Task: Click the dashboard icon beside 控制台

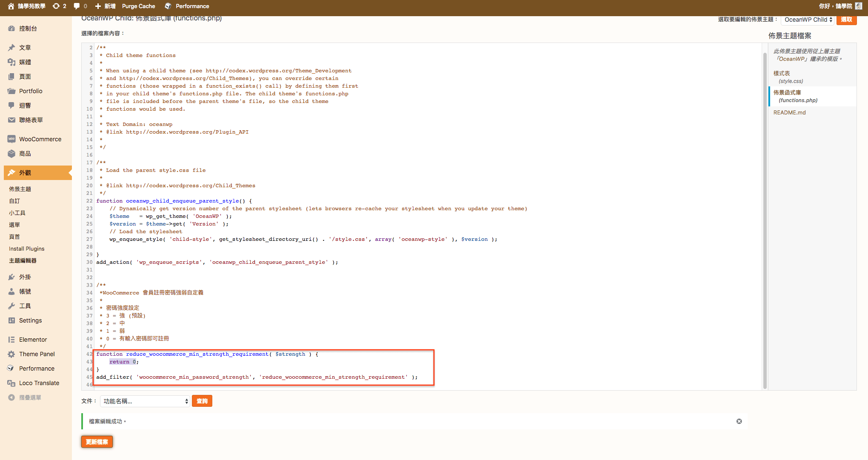Action: (x=11, y=29)
